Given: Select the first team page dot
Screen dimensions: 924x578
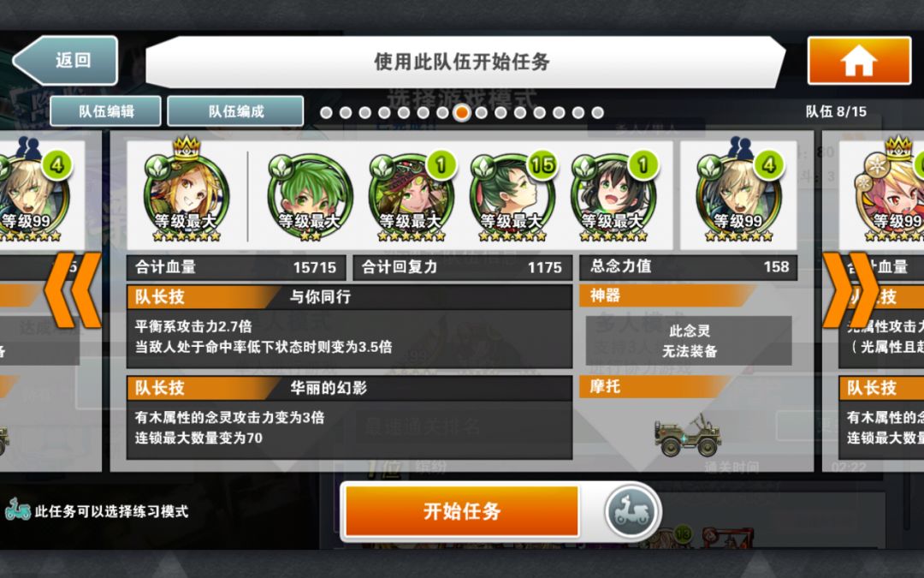Looking at the screenshot, I should 326,112.
